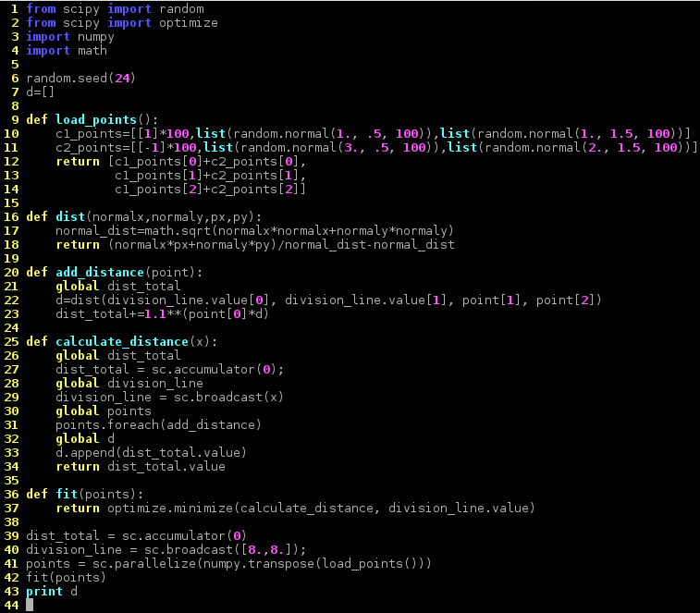Viewport: 700px width, 613px height.
Task: Click constant 1.1 on line 23
Action: coord(155,313)
